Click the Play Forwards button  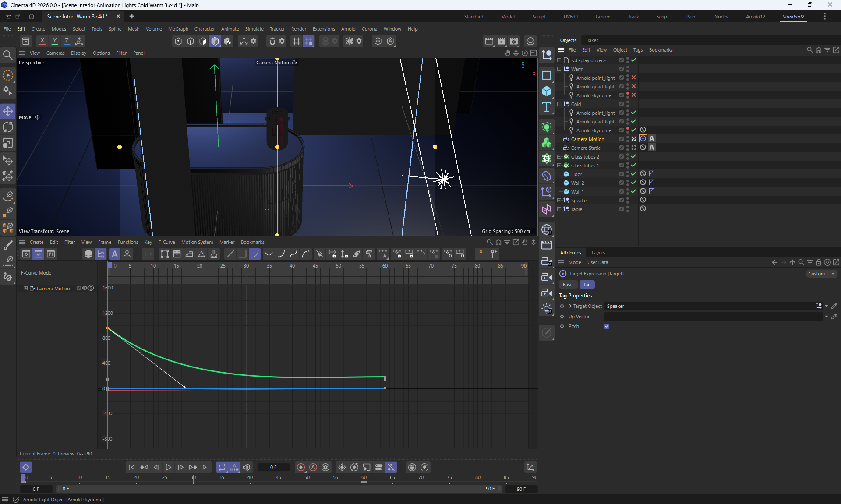point(168,467)
